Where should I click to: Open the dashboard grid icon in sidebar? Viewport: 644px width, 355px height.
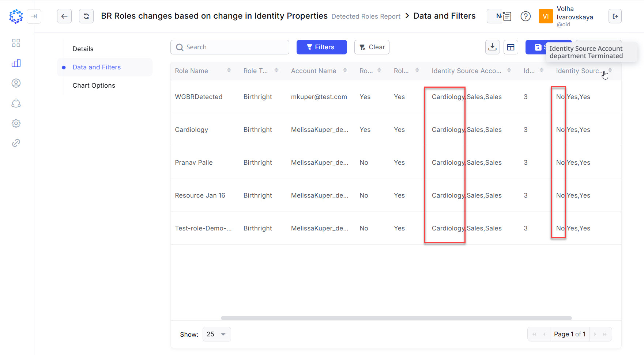point(16,43)
